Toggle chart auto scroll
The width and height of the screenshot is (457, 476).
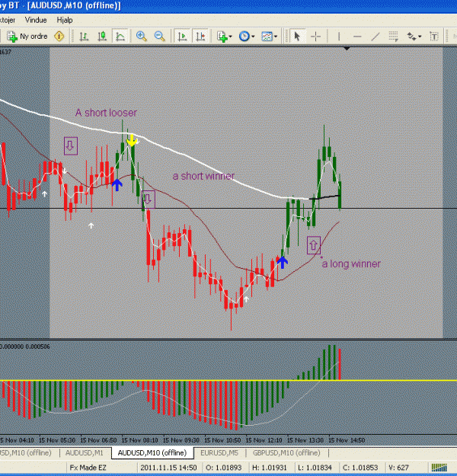[182, 37]
